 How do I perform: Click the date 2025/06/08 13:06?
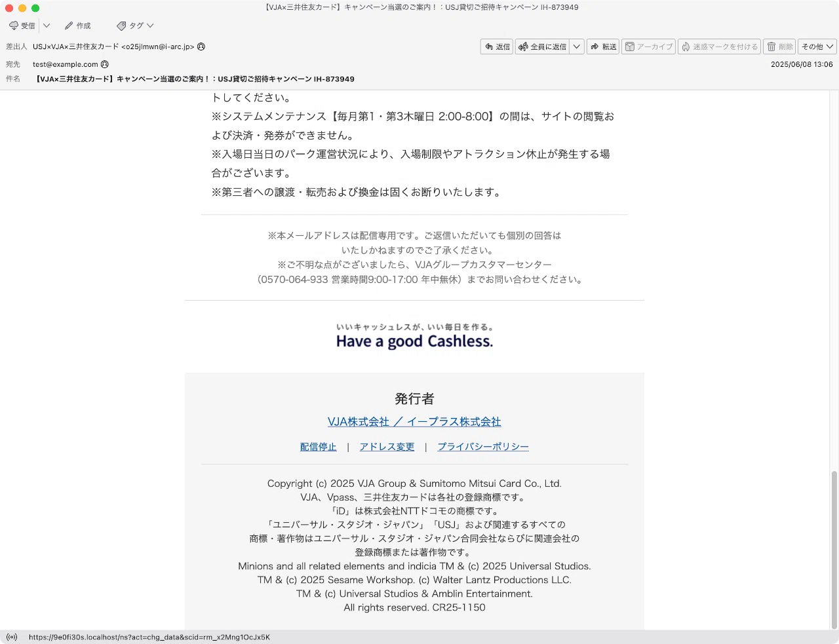point(802,64)
